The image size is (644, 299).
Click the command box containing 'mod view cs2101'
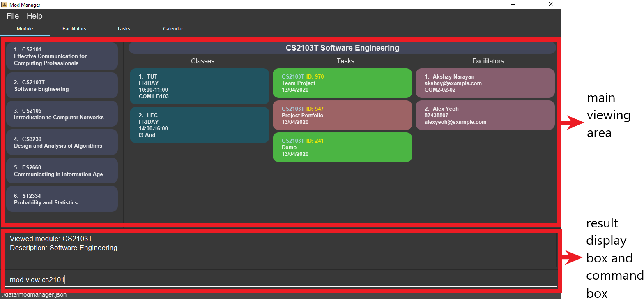(x=281, y=280)
